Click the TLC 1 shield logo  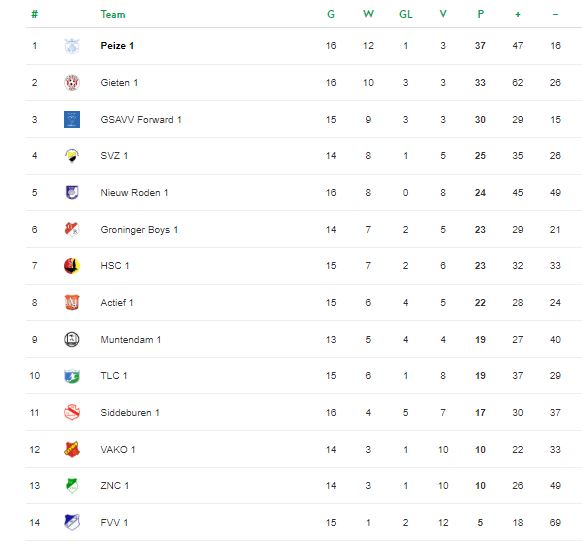(72, 376)
